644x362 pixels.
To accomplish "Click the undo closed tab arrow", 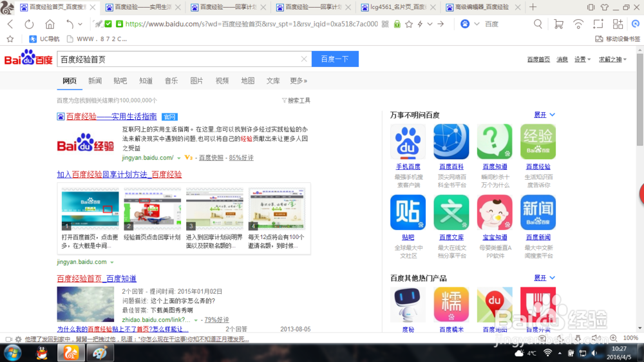I will click(70, 24).
